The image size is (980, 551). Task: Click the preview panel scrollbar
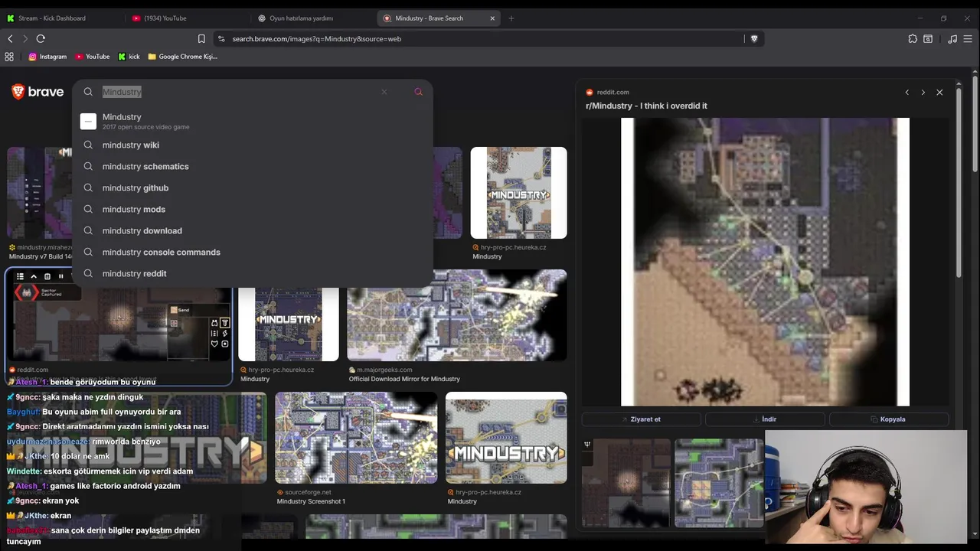959,184
